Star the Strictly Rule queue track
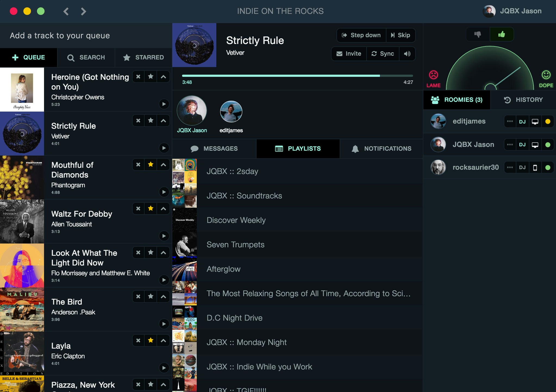This screenshot has height=392, width=556. coord(151,121)
